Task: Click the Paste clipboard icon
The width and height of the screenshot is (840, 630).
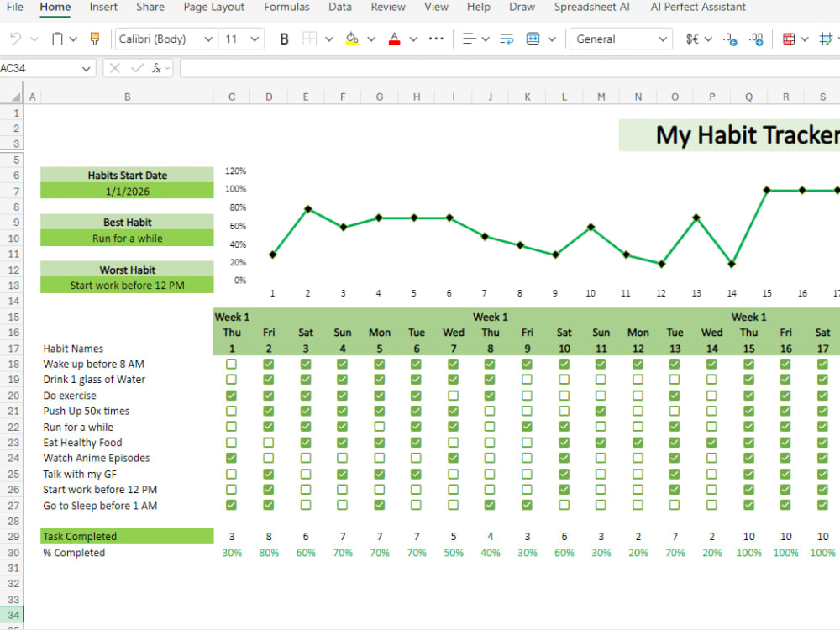Action: 57,39
